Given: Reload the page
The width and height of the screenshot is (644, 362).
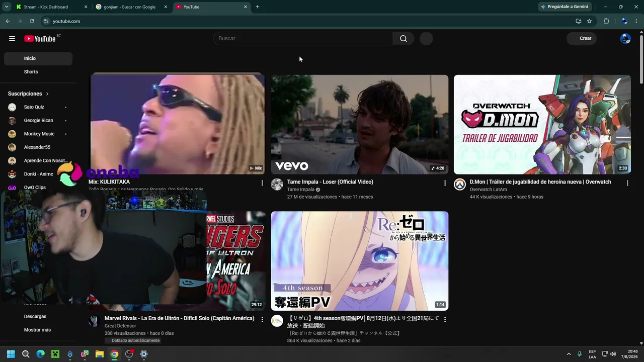Looking at the screenshot, I should [32, 21].
